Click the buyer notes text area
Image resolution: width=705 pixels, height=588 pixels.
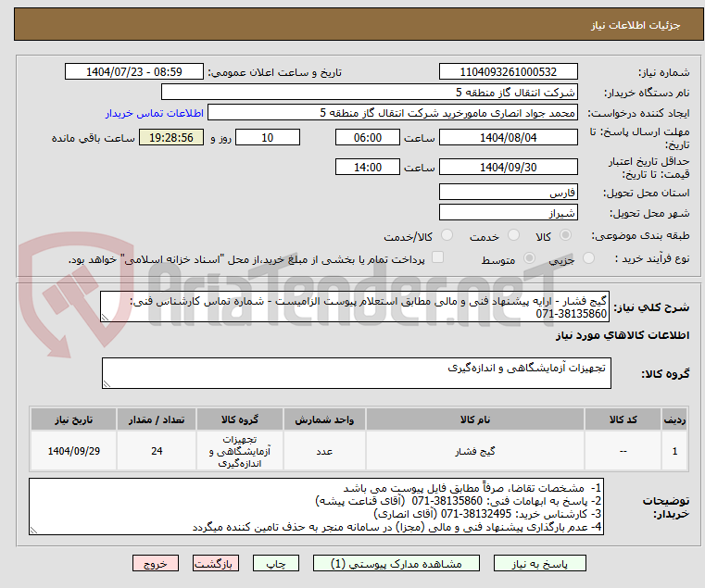click(316, 507)
